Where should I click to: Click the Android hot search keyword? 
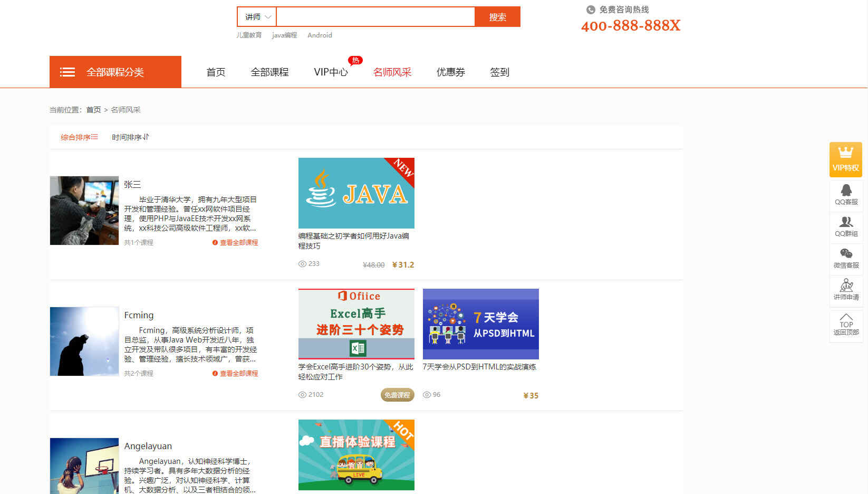[x=320, y=35]
